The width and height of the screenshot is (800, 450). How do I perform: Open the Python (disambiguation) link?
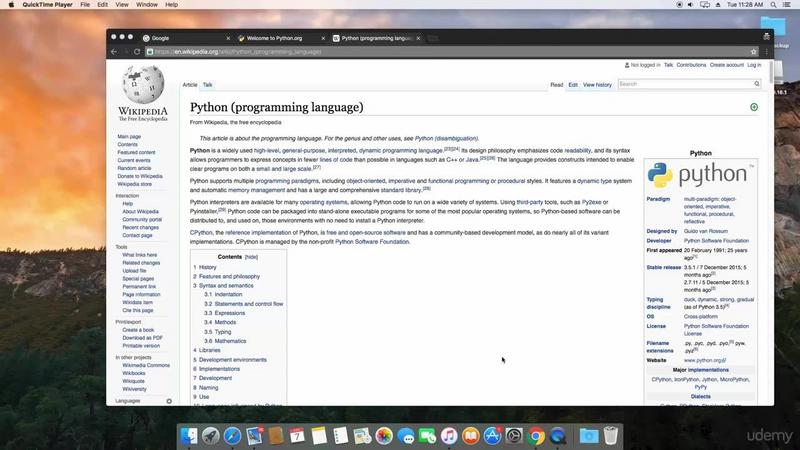pyautogui.click(x=446, y=138)
